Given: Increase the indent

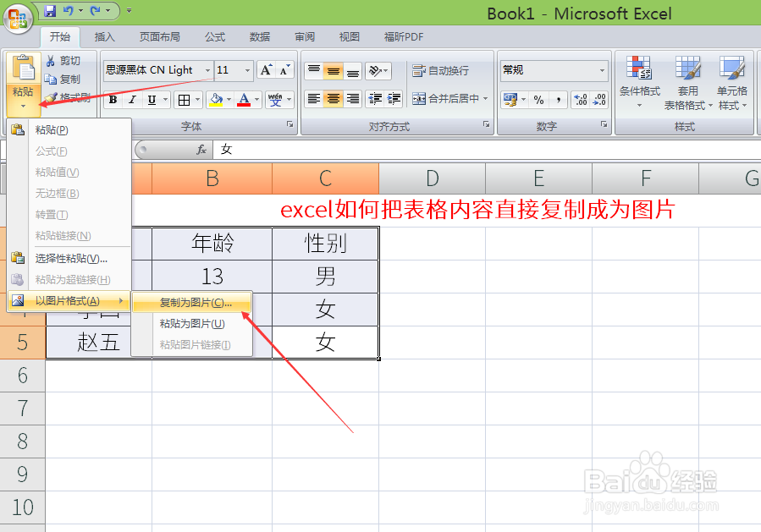Looking at the screenshot, I should click(394, 99).
